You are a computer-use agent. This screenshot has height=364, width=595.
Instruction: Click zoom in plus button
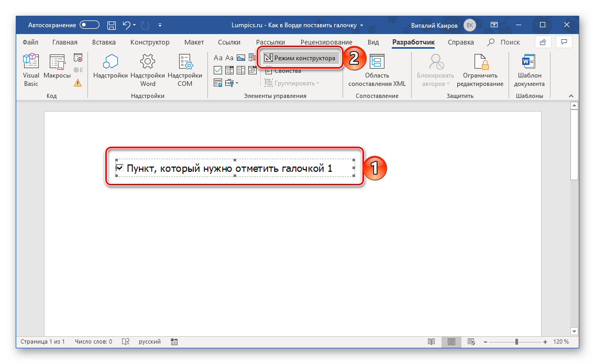coord(545,342)
